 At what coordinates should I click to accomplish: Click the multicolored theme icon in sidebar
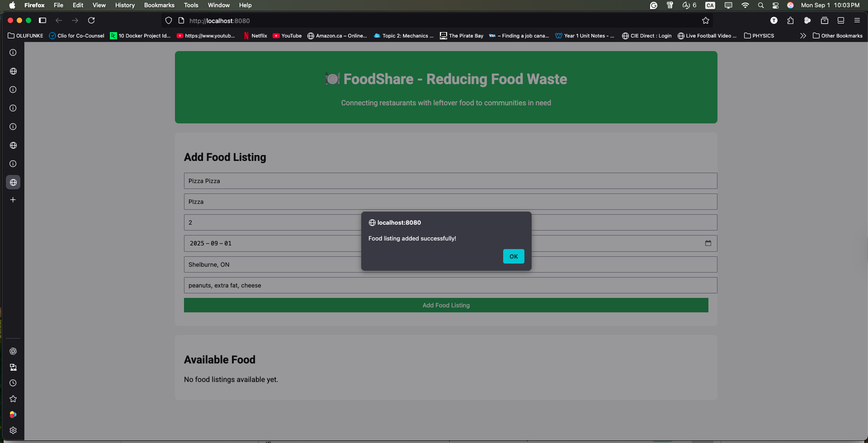(13, 415)
